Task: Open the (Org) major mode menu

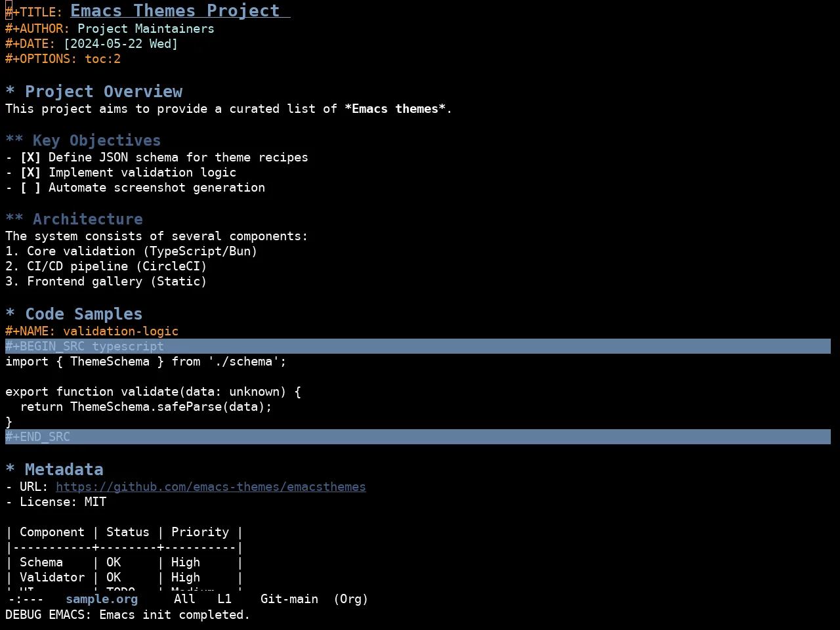Action: coord(350,599)
